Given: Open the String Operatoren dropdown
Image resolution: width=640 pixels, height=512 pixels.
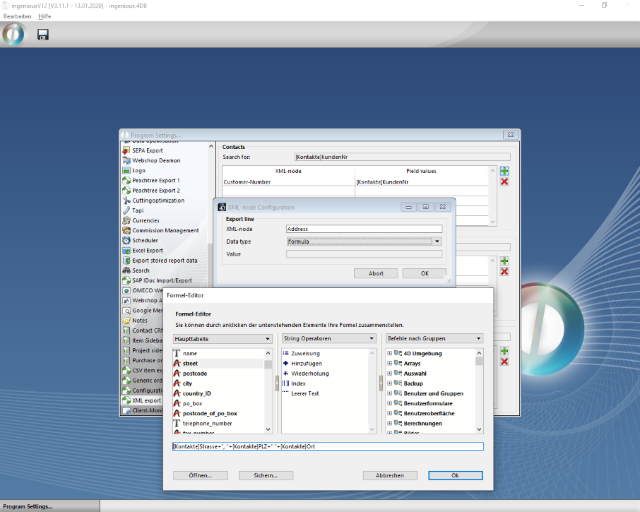Looking at the screenshot, I should (x=326, y=339).
